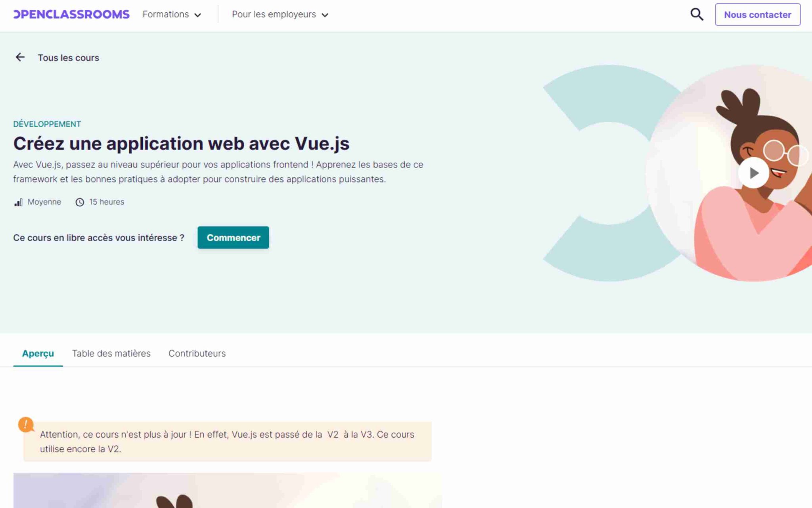Click the back arrow beside Tous les cours
812x508 pixels.
click(20, 57)
